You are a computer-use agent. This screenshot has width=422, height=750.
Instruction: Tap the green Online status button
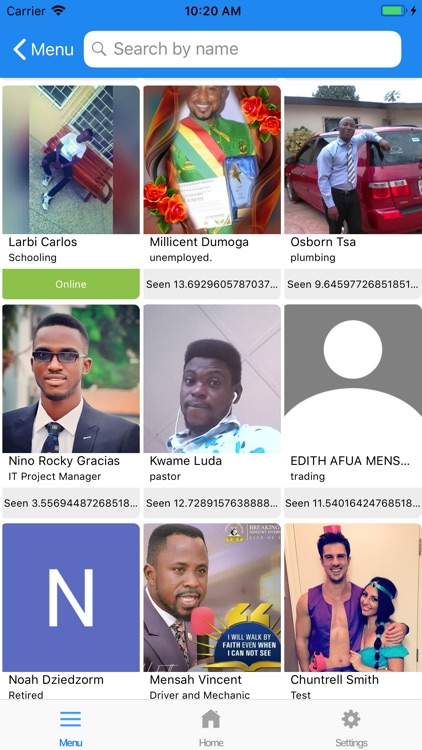coord(71,284)
